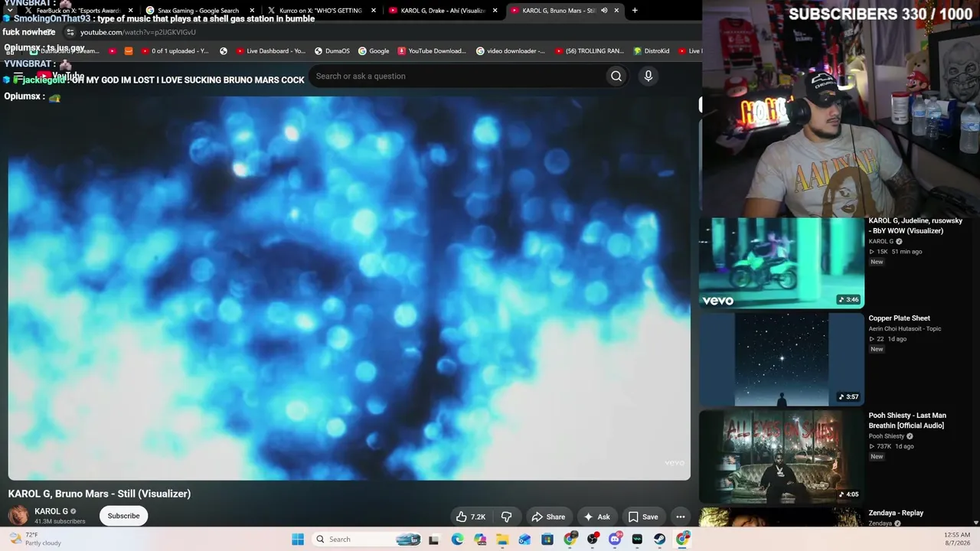
Task: Open File Explorer from the taskbar
Action: pos(502,540)
